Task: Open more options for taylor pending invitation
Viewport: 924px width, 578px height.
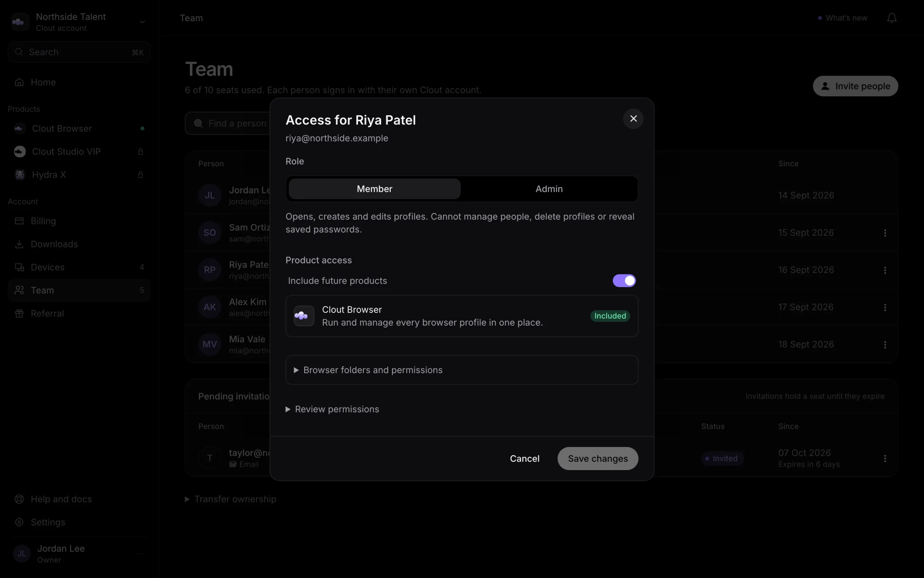Action: [885, 458]
